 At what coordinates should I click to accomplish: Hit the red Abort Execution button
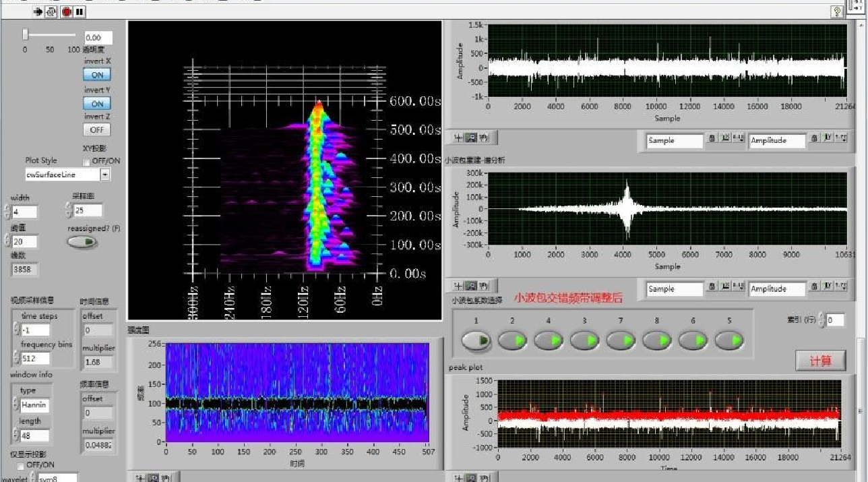pyautogui.click(x=67, y=11)
